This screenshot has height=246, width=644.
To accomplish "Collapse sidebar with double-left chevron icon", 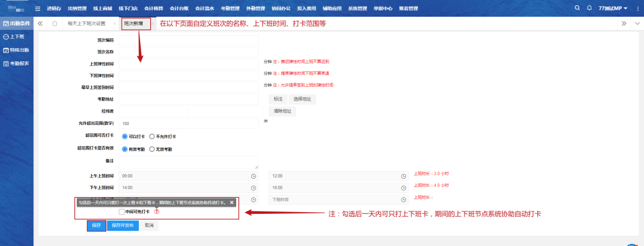I will pyautogui.click(x=40, y=24).
